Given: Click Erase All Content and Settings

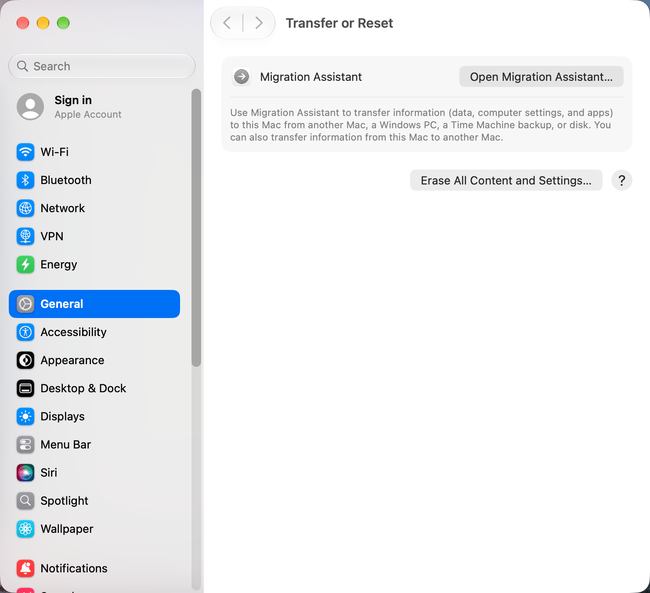Looking at the screenshot, I should 506,180.
